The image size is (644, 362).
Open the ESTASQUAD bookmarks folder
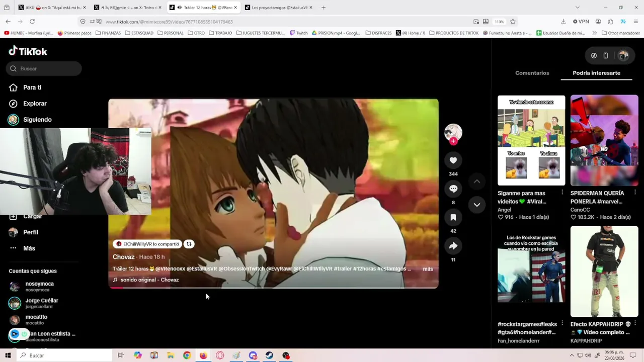tap(139, 33)
